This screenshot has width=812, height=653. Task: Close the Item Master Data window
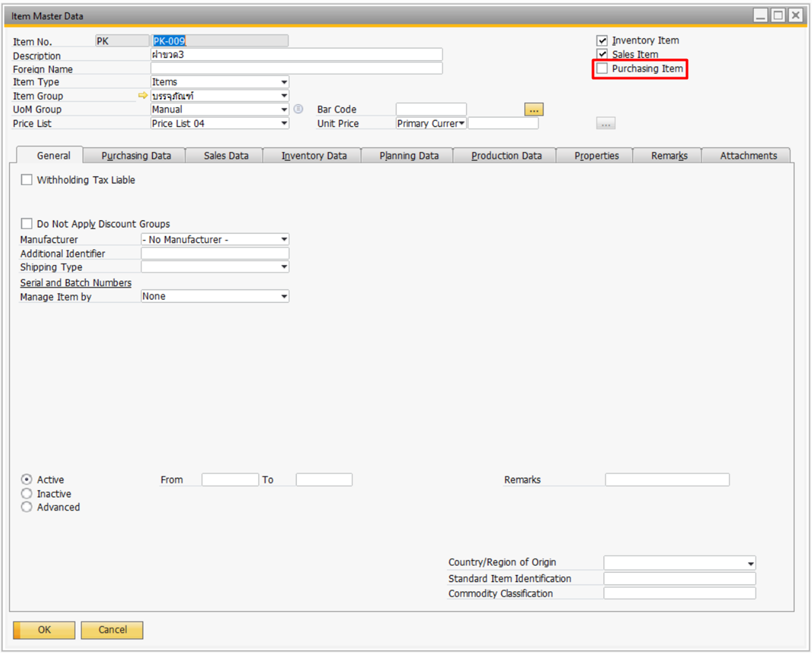tap(796, 16)
